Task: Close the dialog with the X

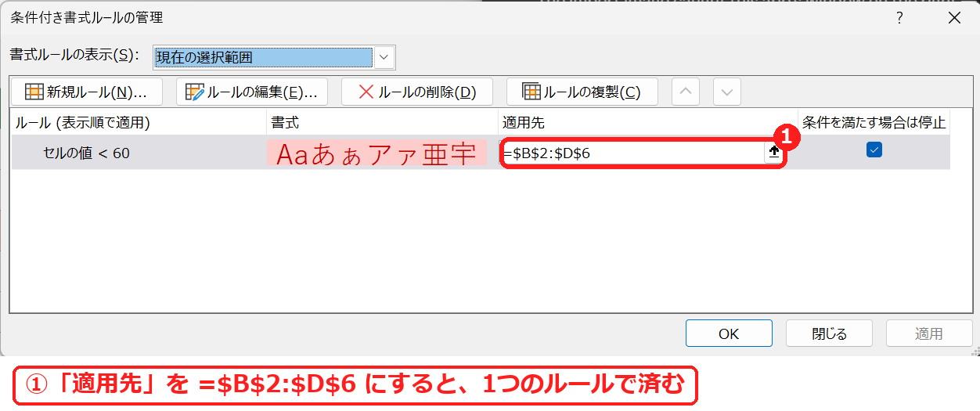Action: pos(954,17)
